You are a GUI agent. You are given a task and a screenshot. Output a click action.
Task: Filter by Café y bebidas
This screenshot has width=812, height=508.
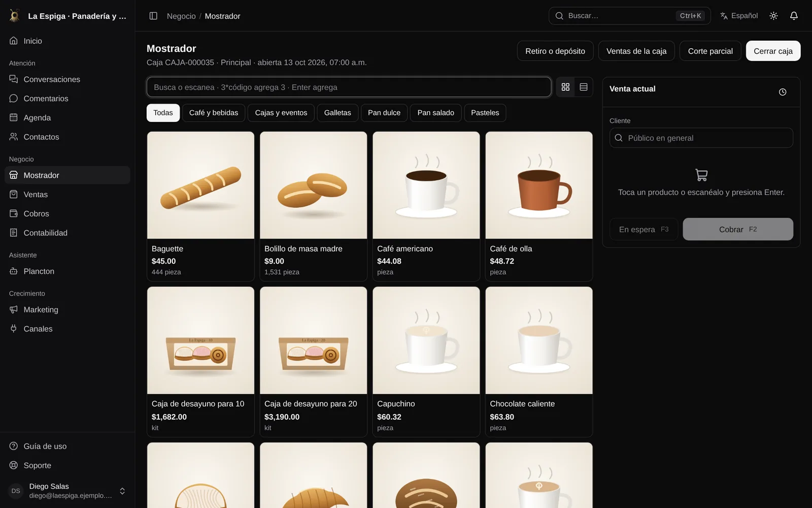tap(214, 113)
